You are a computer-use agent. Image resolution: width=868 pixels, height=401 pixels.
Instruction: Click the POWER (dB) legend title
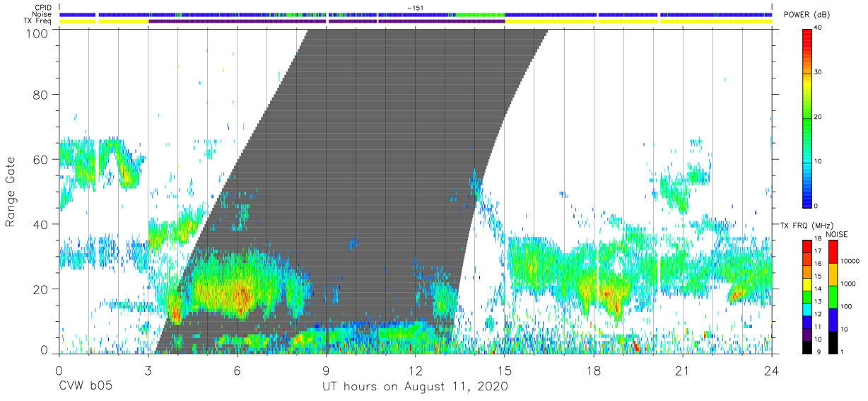coord(807,15)
